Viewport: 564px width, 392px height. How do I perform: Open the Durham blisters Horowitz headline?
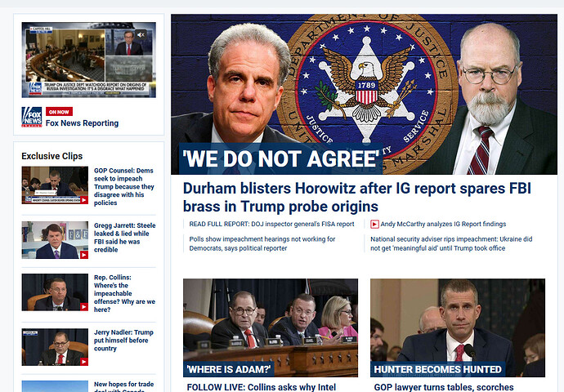pyautogui.click(x=357, y=198)
